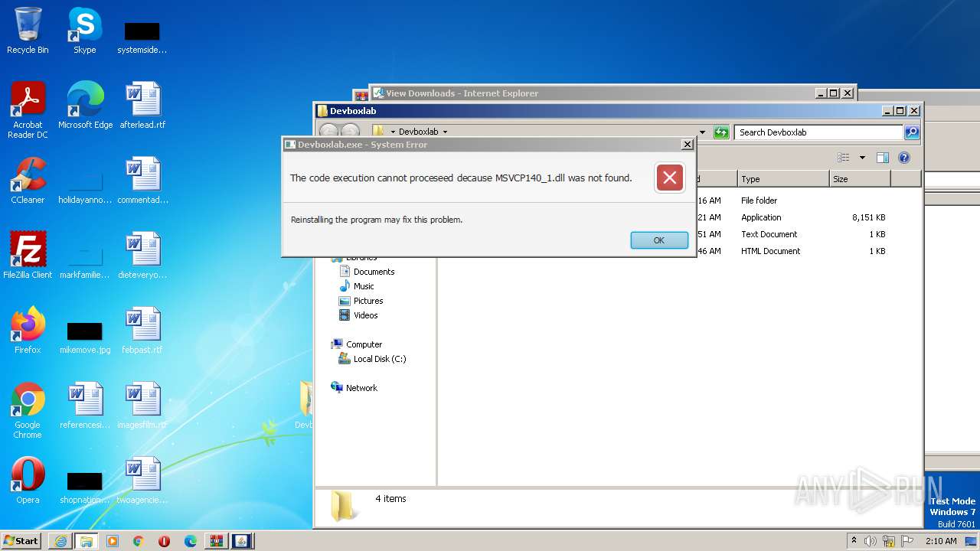Open Opera from the taskbar
This screenshot has height=551, width=980.
click(164, 541)
